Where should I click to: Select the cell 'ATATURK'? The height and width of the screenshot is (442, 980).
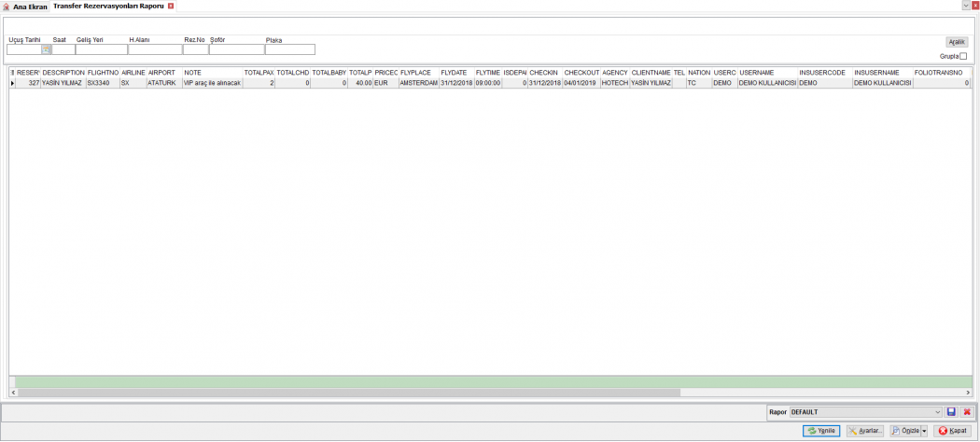[x=163, y=82]
